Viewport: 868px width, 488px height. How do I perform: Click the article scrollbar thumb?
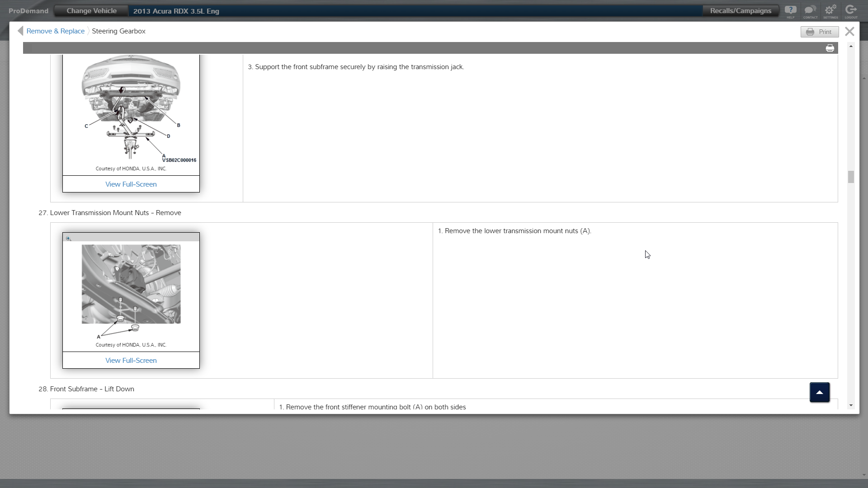coord(851,177)
